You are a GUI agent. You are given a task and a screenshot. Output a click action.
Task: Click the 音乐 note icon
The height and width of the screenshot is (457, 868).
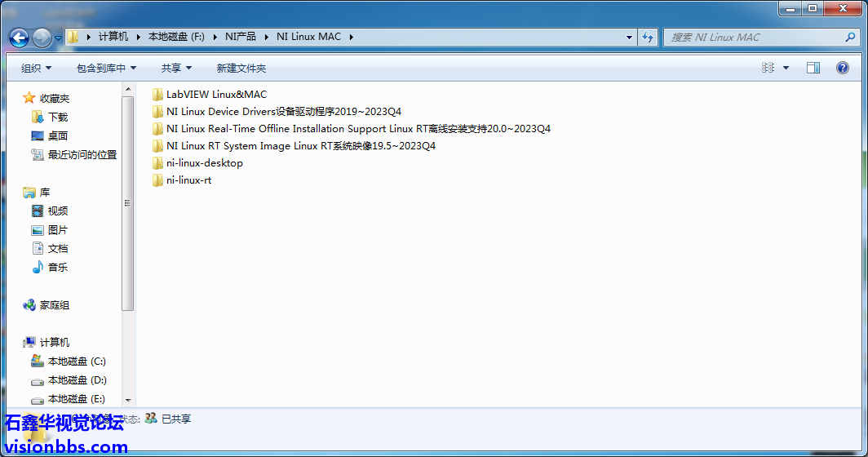click(x=37, y=267)
